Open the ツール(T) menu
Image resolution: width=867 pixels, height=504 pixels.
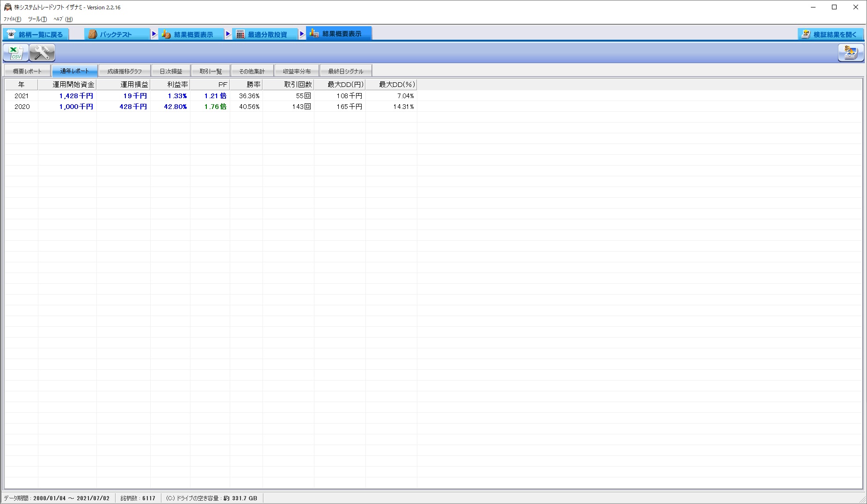(x=37, y=19)
